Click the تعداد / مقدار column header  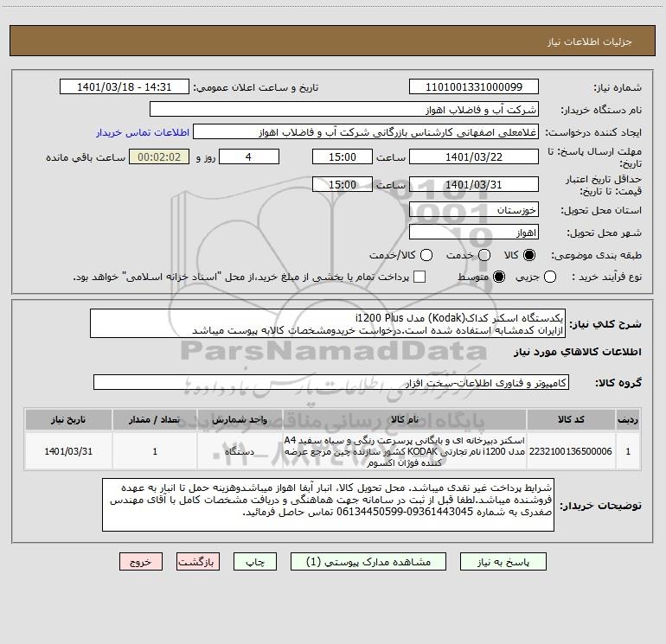[x=155, y=419]
